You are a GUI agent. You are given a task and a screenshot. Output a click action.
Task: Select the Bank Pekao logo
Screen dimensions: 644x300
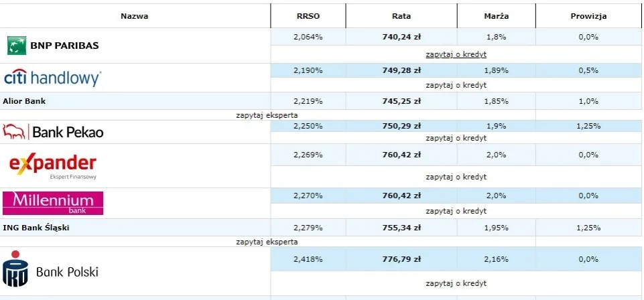tap(54, 132)
